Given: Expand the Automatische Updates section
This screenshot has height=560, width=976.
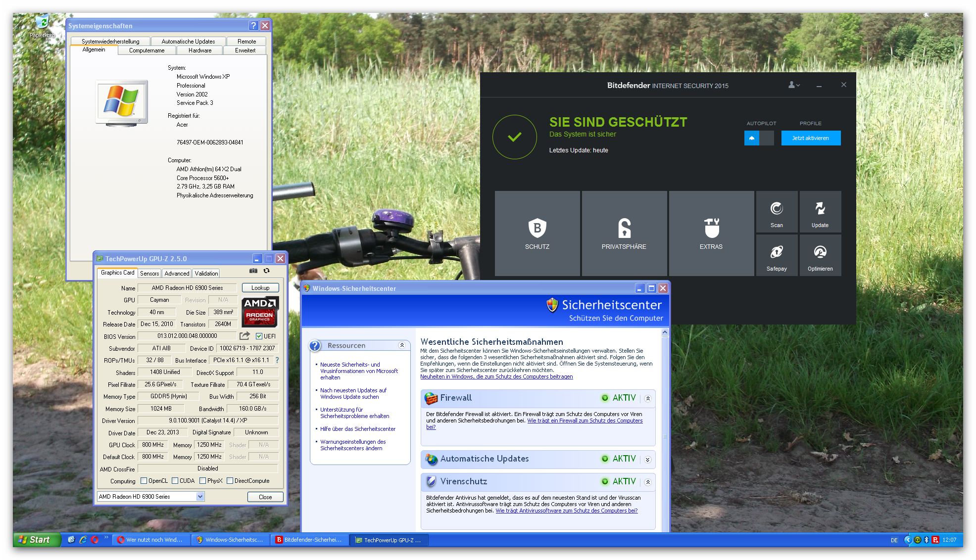Looking at the screenshot, I should (x=647, y=460).
